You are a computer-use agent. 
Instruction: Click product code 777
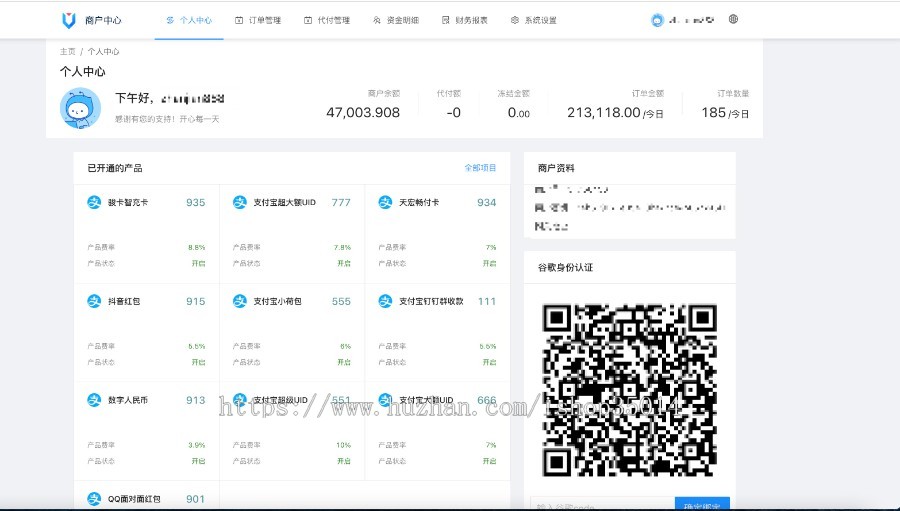(x=341, y=202)
